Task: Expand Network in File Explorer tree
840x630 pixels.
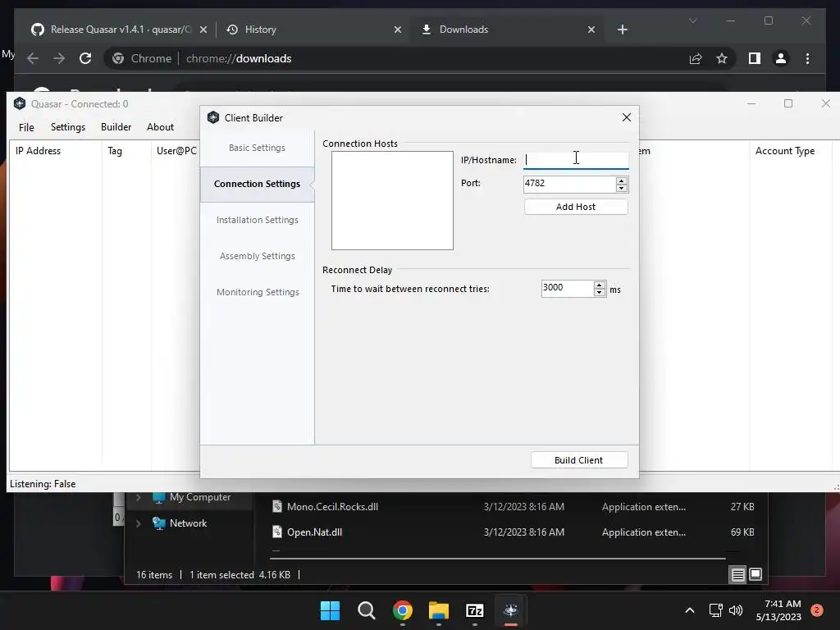Action: point(138,523)
